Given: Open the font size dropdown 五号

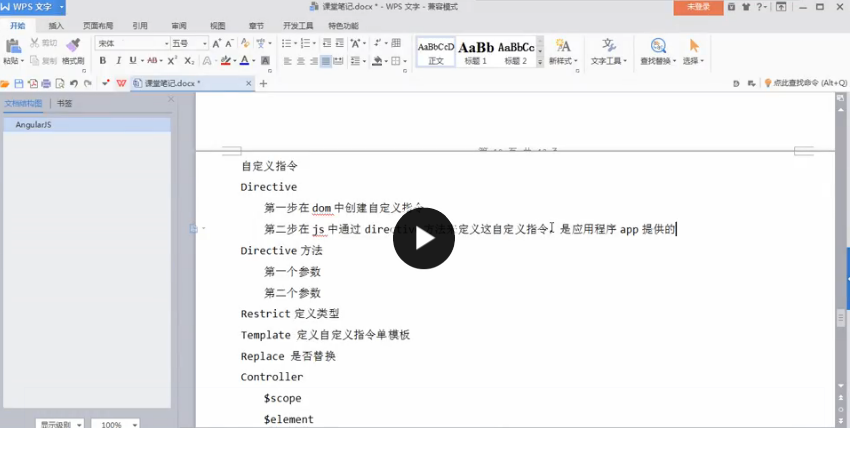Looking at the screenshot, I should 204,43.
